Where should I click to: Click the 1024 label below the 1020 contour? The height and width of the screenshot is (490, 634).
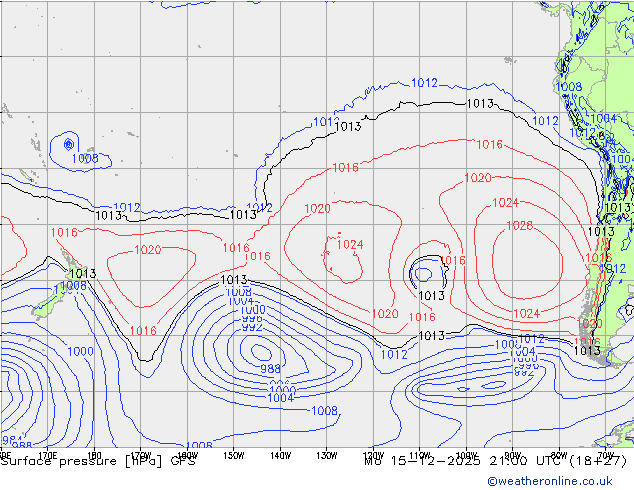(x=350, y=245)
